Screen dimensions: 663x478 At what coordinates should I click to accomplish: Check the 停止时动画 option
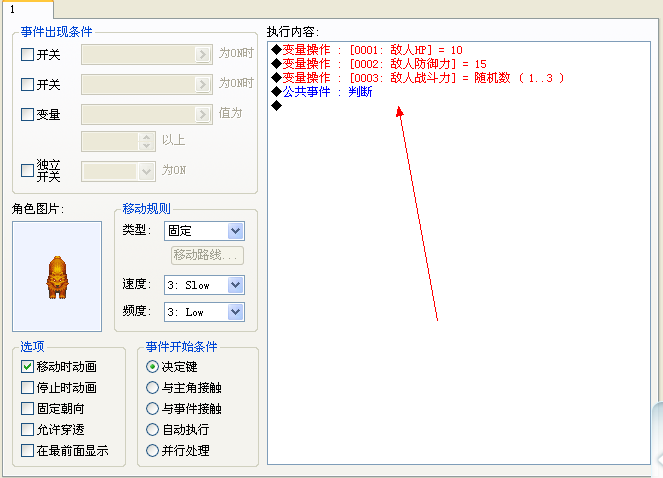point(27,387)
